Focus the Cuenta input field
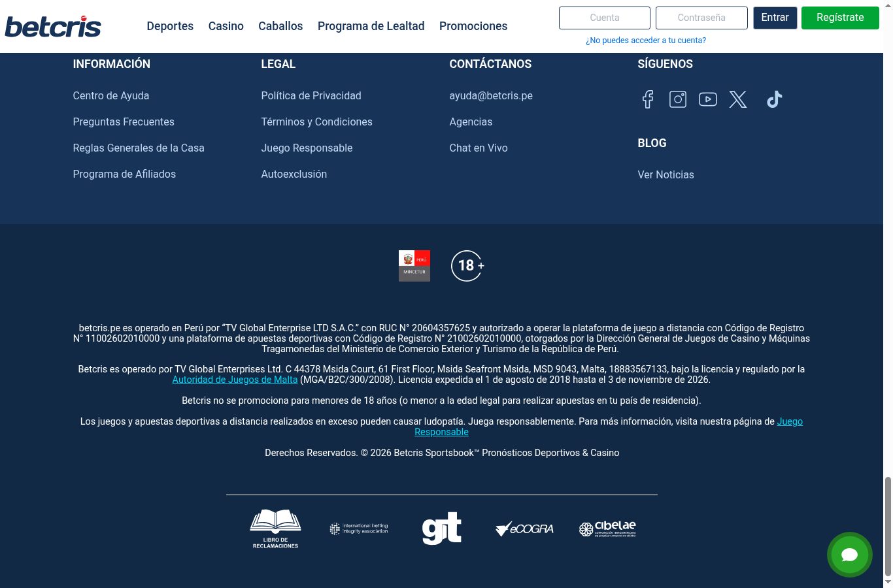 [605, 18]
